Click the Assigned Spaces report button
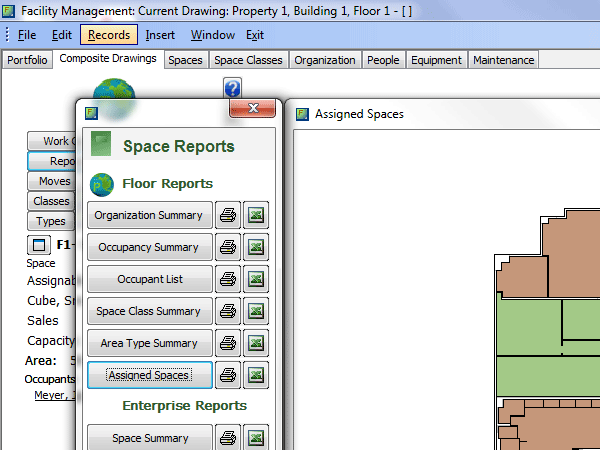The width and height of the screenshot is (600, 450). (149, 375)
